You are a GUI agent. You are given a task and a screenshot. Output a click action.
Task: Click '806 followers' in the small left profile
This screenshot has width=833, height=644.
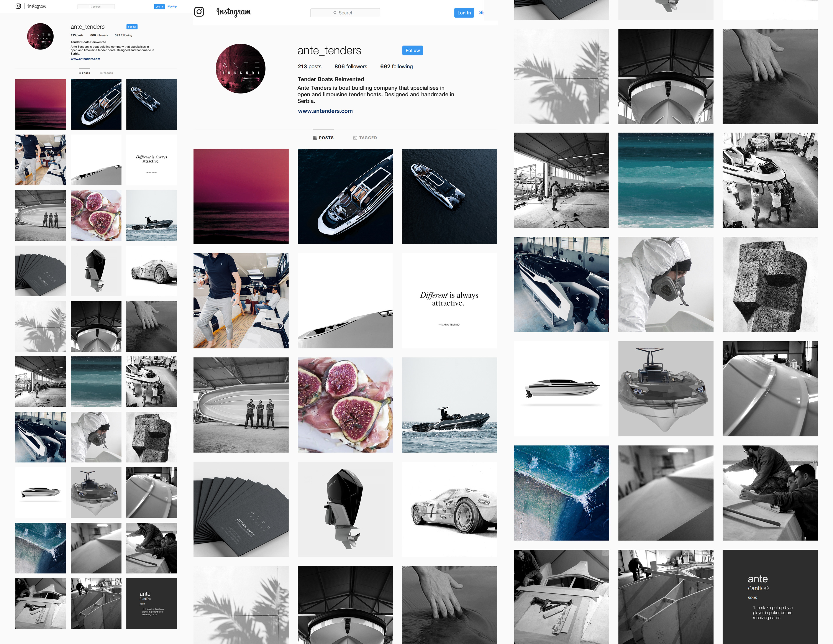[99, 35]
